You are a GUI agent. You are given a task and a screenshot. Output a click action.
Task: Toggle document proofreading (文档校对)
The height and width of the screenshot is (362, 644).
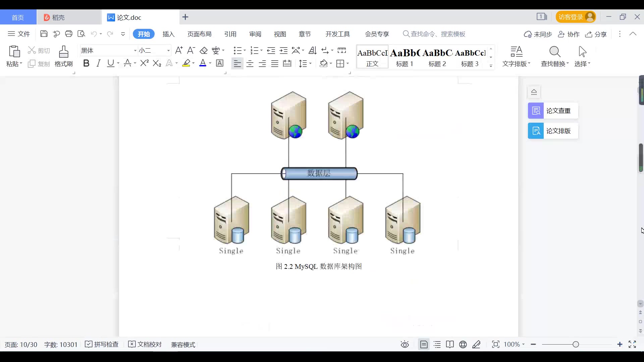pos(145,345)
